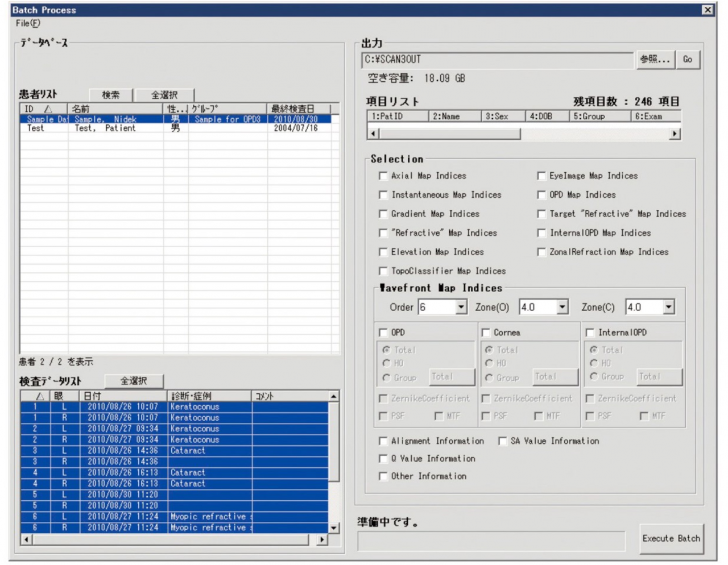Click the 眼 column header
Image resolution: width=728 pixels, height=565 pixels.
(x=64, y=396)
